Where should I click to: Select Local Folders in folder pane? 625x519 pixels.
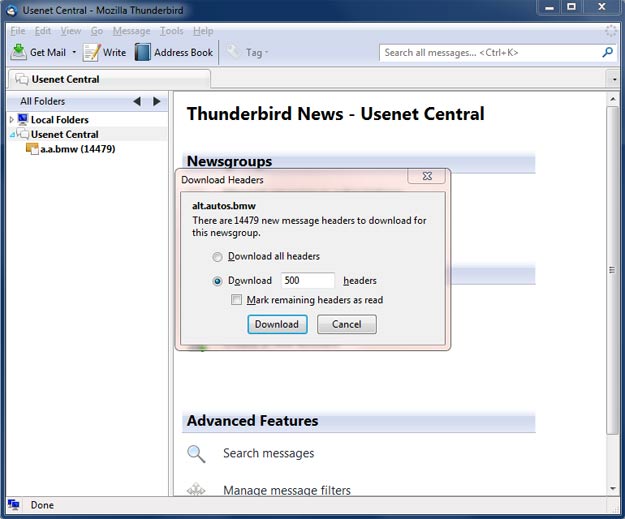click(60, 120)
